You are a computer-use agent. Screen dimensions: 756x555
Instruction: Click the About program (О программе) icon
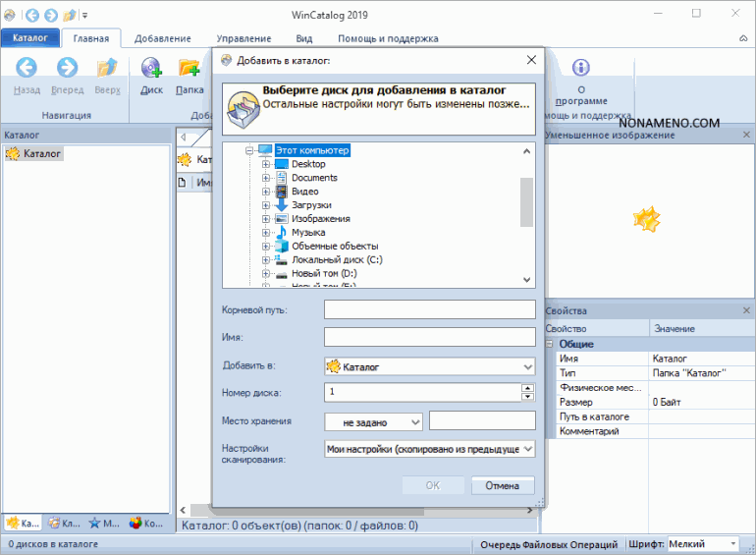tap(580, 68)
